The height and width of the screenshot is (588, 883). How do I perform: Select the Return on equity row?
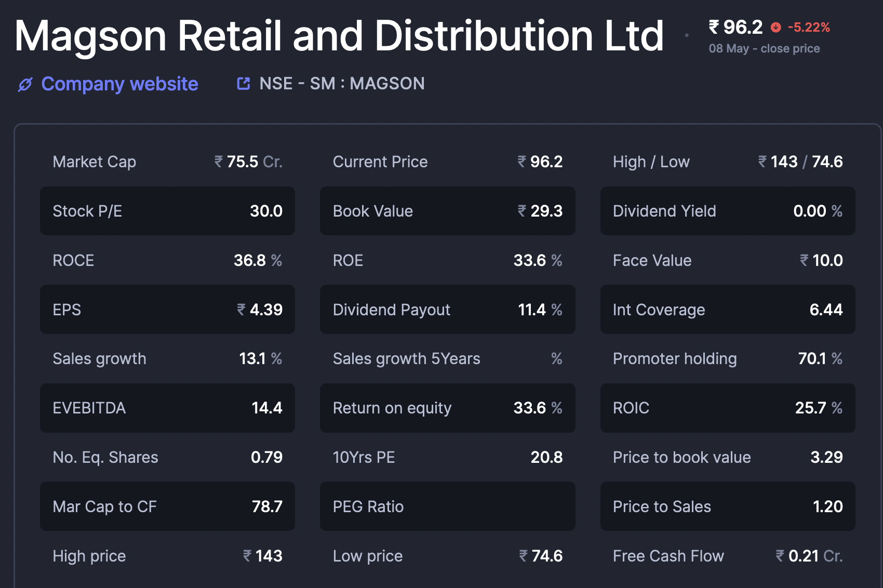coord(447,408)
